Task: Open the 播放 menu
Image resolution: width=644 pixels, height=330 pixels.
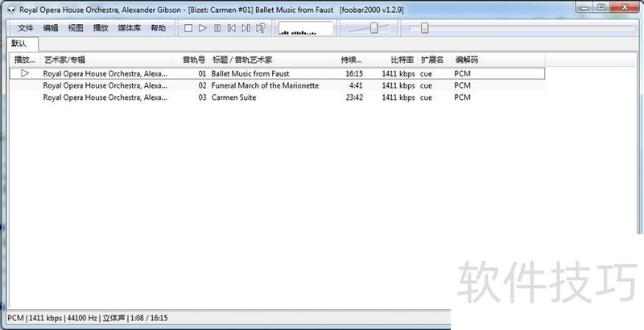Action: [x=101, y=28]
